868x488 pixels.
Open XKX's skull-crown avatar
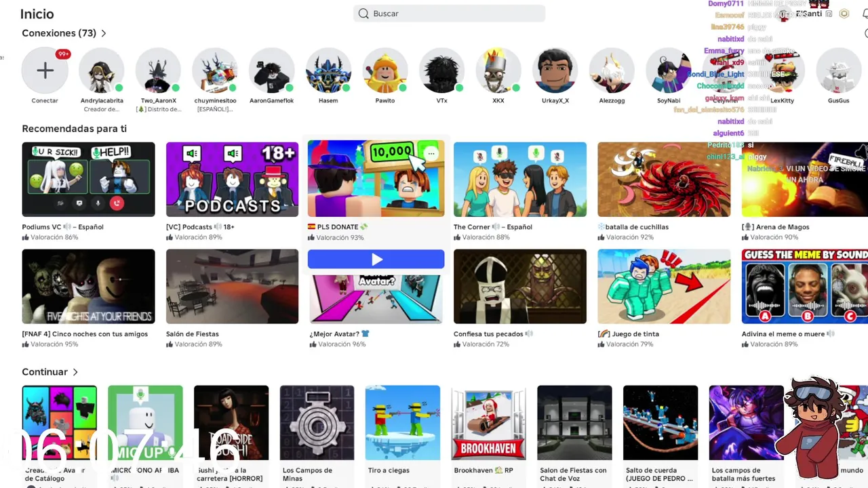(x=498, y=70)
